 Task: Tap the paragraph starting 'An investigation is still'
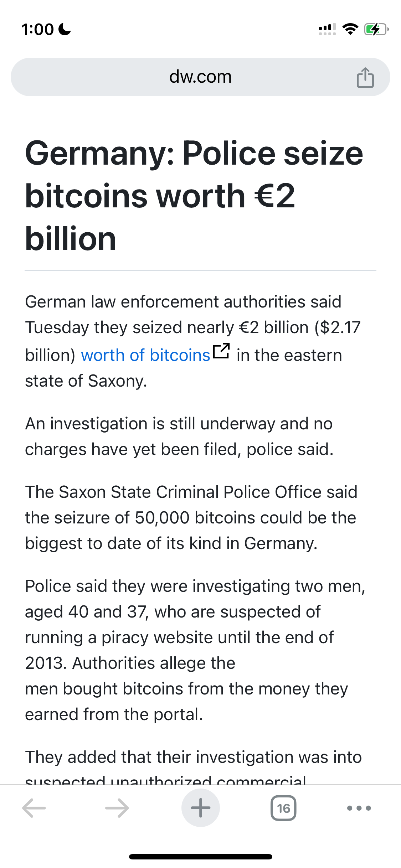click(179, 436)
